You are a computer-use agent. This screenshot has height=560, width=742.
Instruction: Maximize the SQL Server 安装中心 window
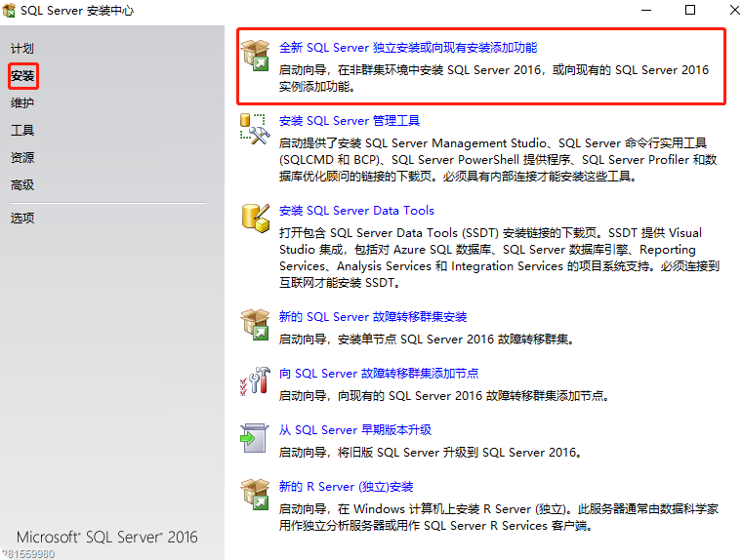[x=690, y=10]
